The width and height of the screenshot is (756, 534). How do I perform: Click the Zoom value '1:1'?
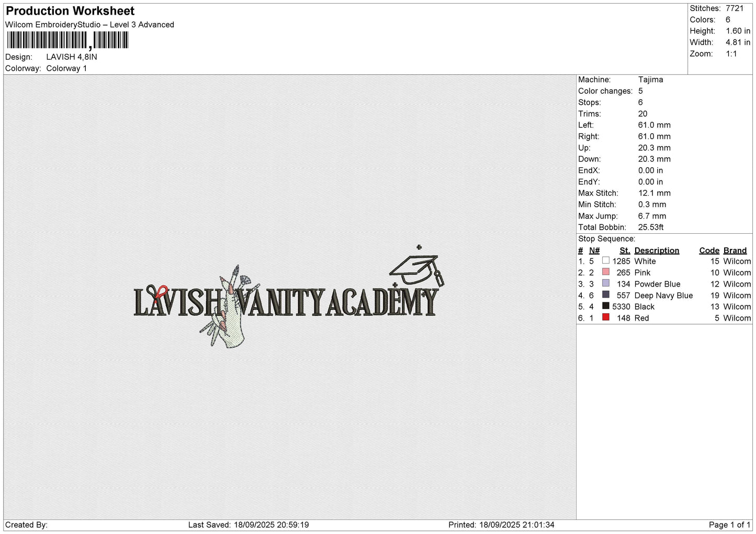tap(731, 54)
